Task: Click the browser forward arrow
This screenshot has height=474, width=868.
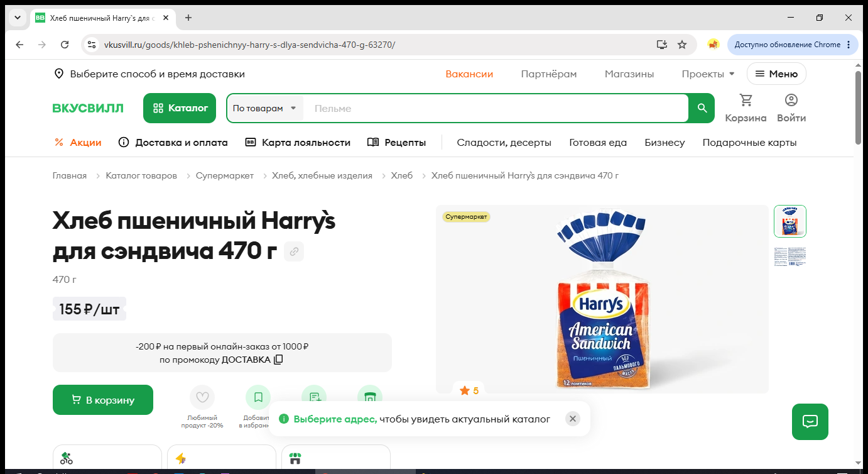Action: pos(42,45)
